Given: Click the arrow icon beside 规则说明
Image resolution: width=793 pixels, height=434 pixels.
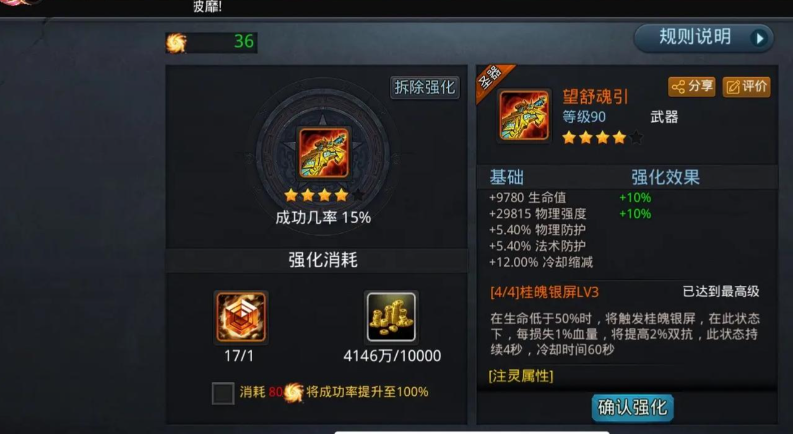Looking at the screenshot, I should 759,38.
